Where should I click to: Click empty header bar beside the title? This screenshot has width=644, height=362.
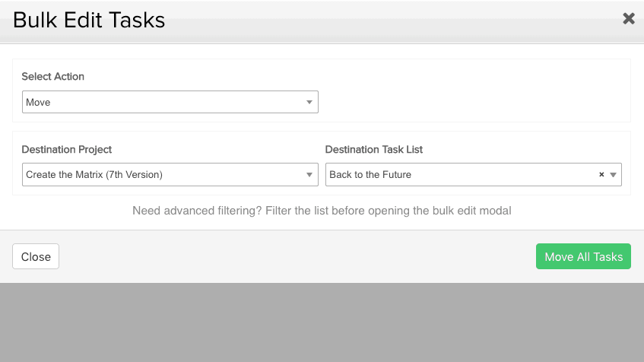390,21
